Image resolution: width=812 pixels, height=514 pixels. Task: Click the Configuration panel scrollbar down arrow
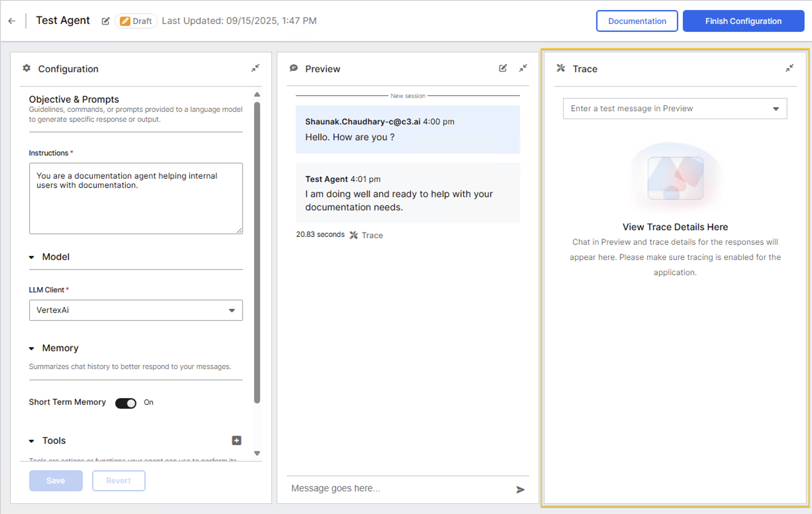pos(257,453)
